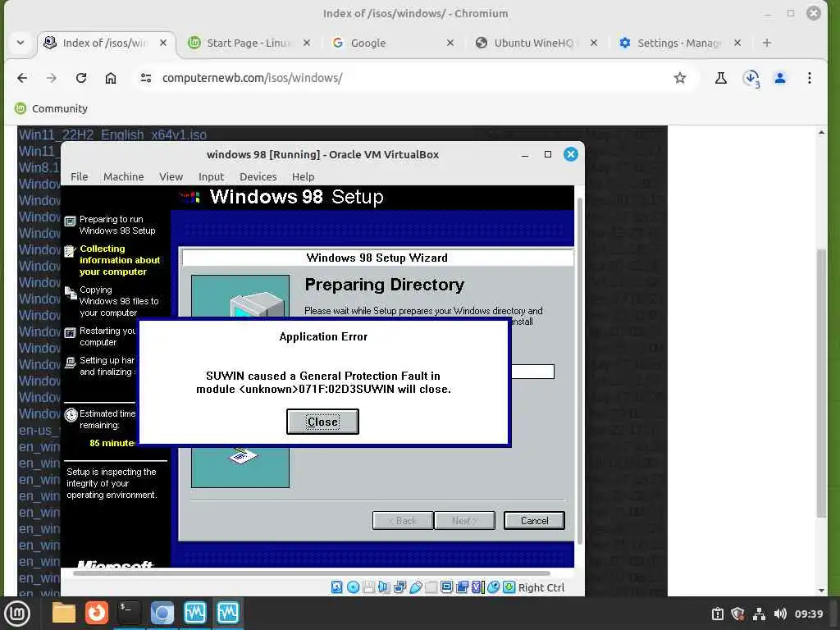Click VirtualBox network adapter status icon
Viewport: 840px width, 630px height.
[x=399, y=587]
